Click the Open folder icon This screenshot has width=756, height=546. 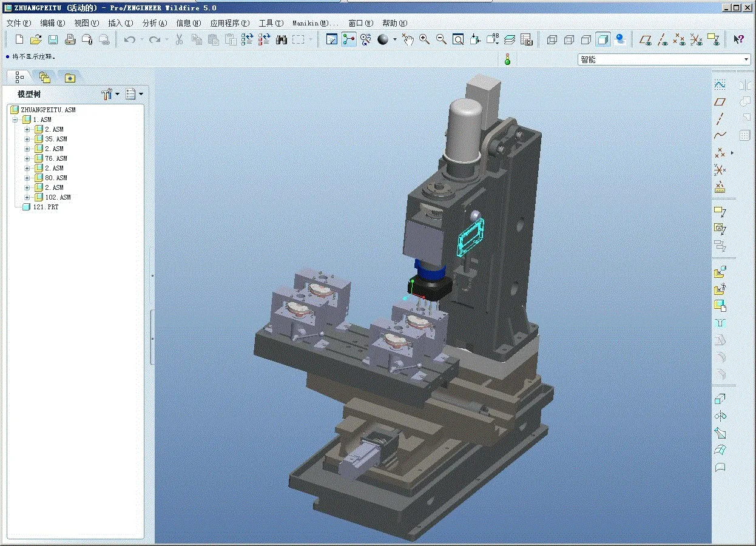(x=36, y=39)
